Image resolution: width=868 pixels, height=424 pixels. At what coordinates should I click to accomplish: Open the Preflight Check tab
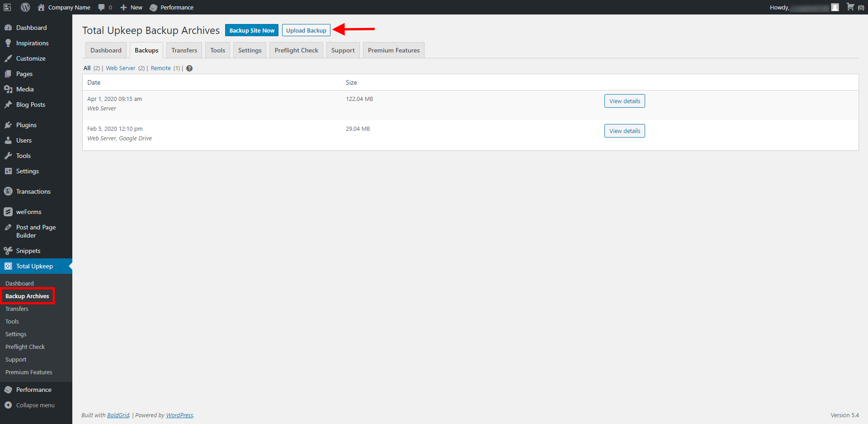296,50
